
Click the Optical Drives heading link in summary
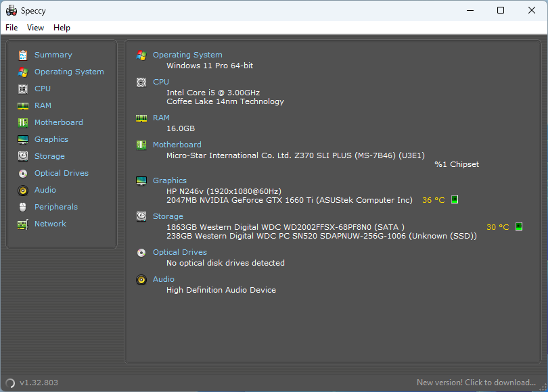[180, 252]
